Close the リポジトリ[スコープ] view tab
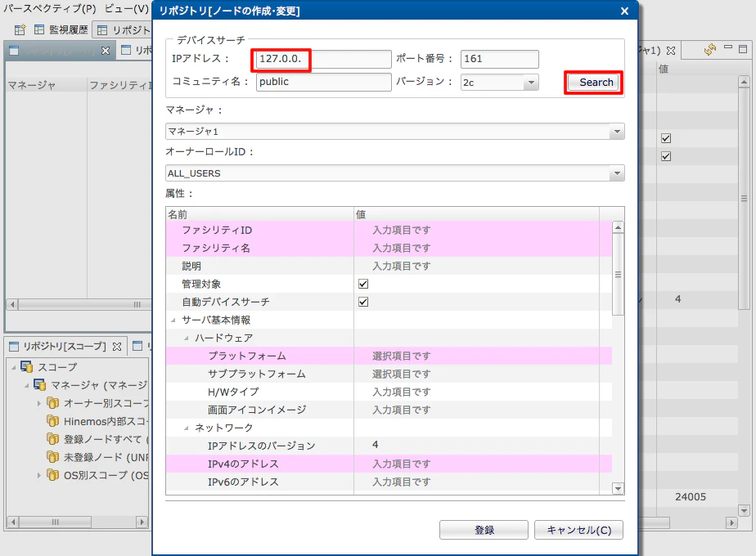Screen dimensions: 756x556 tap(117, 347)
